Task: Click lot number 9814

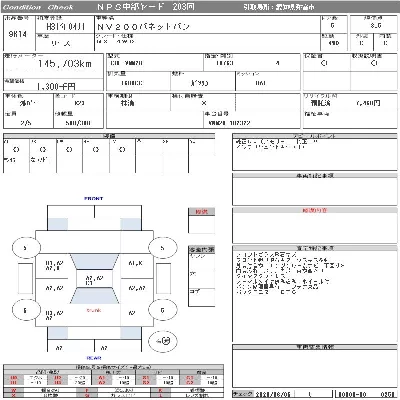Action: pos(18,34)
